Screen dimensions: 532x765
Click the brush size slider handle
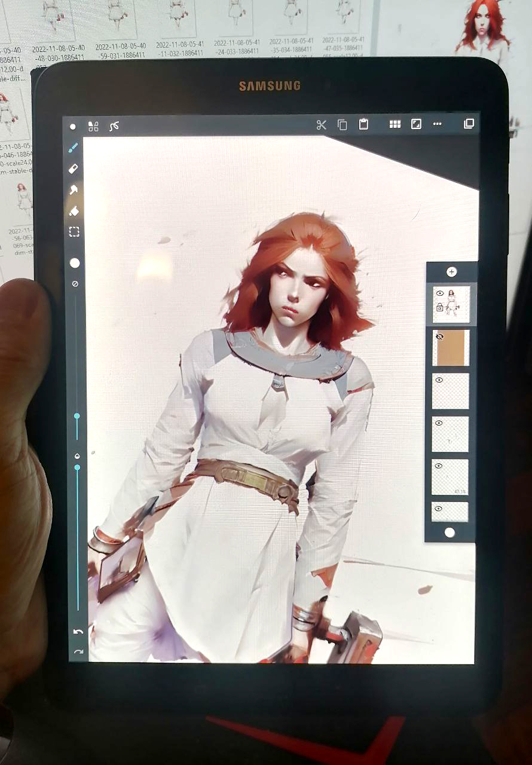[x=77, y=415]
